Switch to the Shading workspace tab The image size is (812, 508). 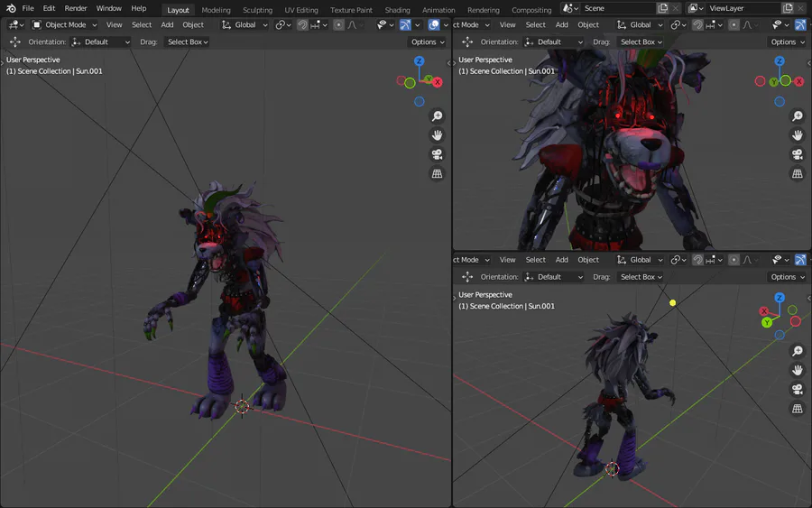pyautogui.click(x=397, y=10)
